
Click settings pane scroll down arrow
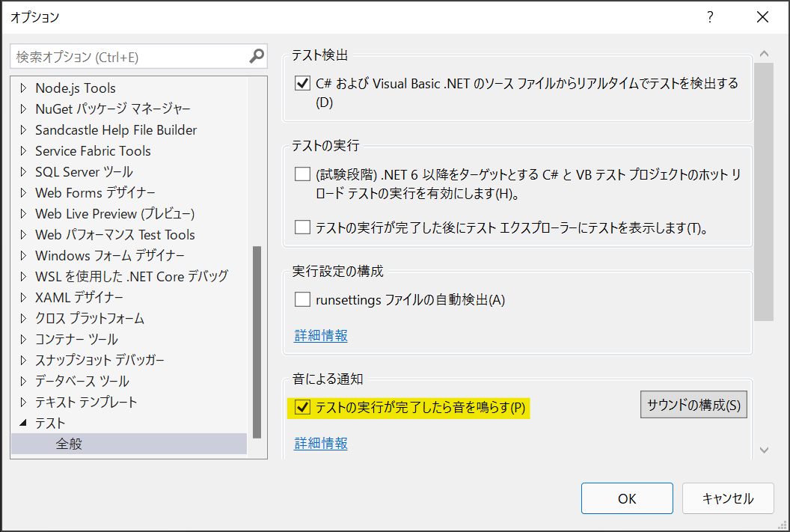[764, 450]
